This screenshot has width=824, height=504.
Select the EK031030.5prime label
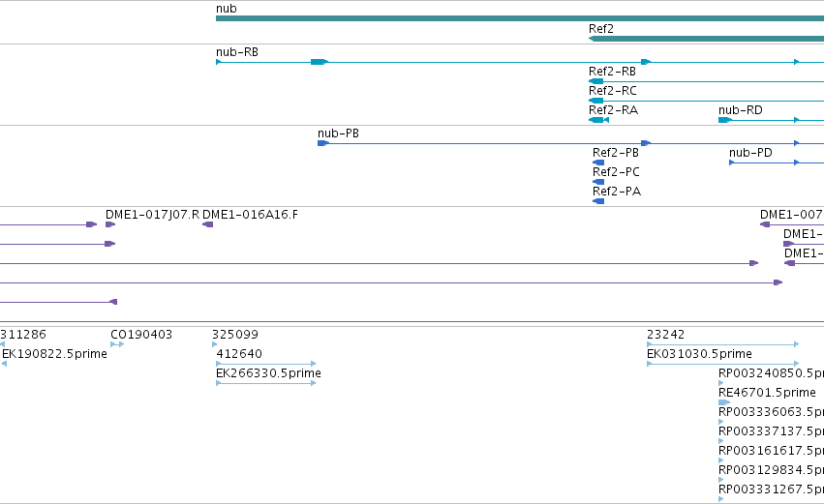pos(699,354)
